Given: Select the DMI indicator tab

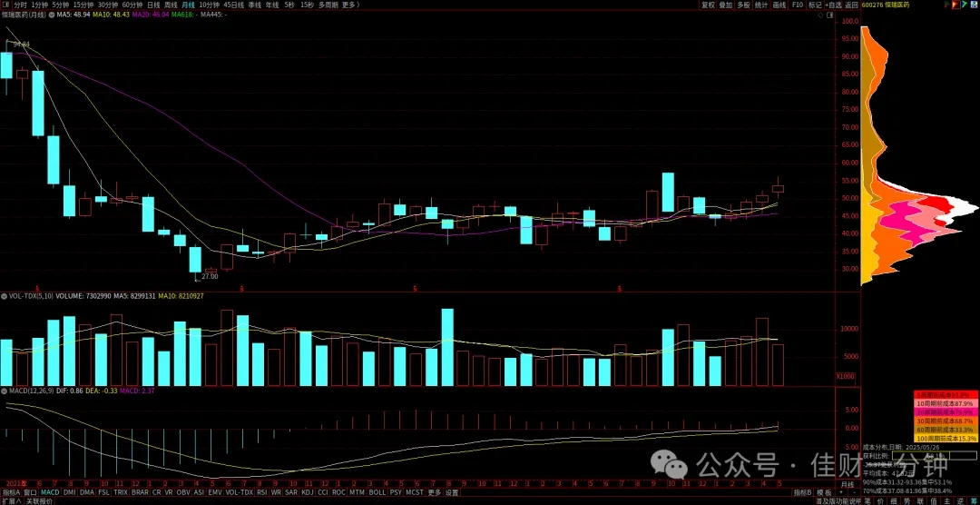Looking at the screenshot, I should tap(69, 492).
